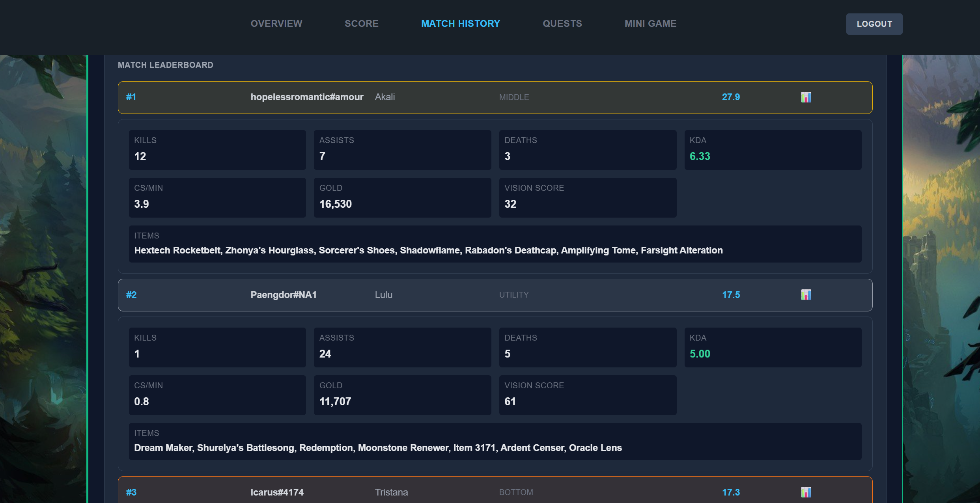Click the stats chart icon in Icarus#4174 row

click(806, 492)
